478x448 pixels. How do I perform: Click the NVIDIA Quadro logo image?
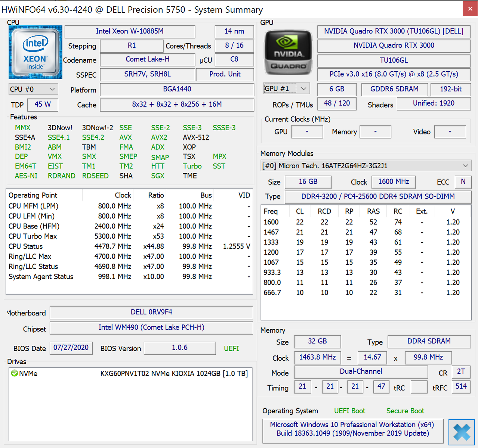tap(288, 53)
